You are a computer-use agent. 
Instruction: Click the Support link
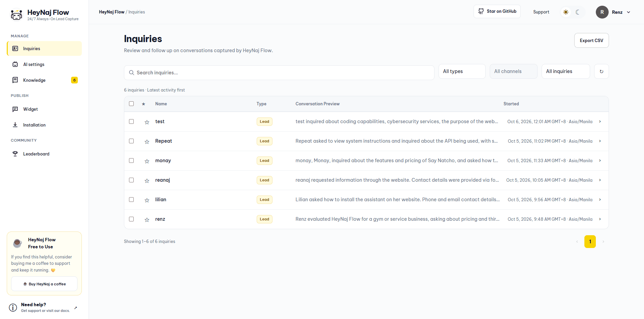pyautogui.click(x=541, y=12)
